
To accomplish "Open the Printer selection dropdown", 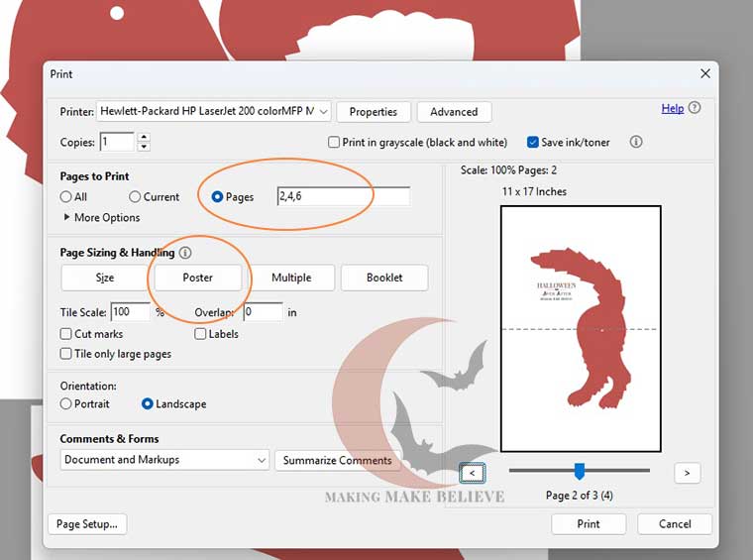I will click(x=214, y=111).
